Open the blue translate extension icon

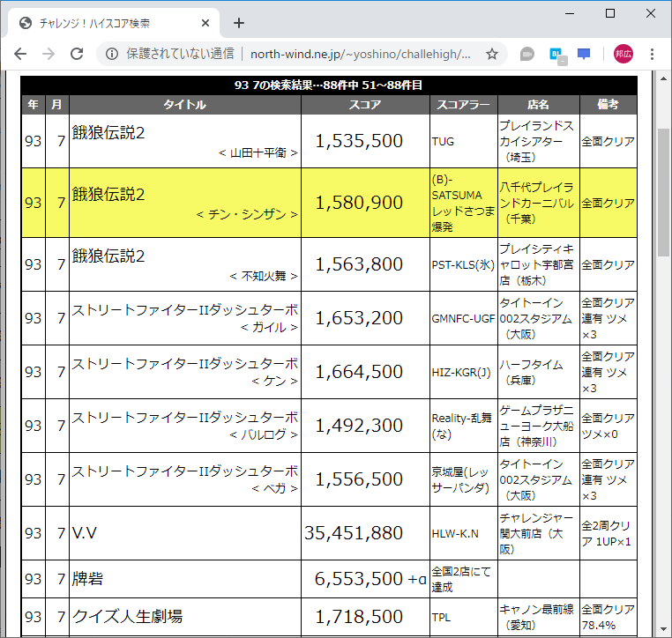pos(557,56)
